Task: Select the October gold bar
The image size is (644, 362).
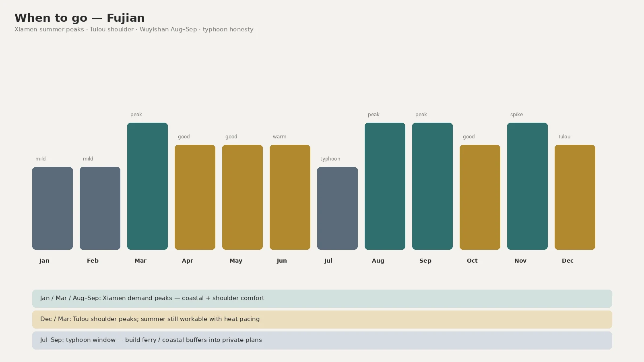Action: coord(480,197)
